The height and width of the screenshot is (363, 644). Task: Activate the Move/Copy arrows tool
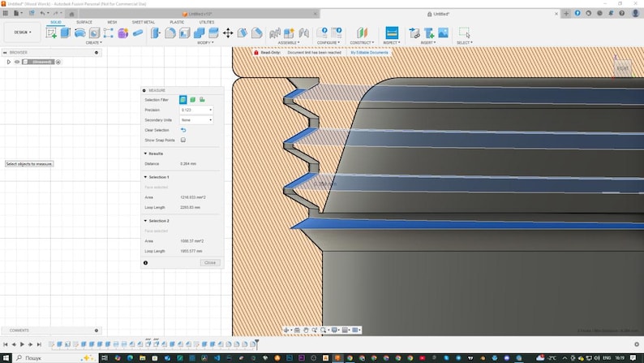tap(228, 32)
